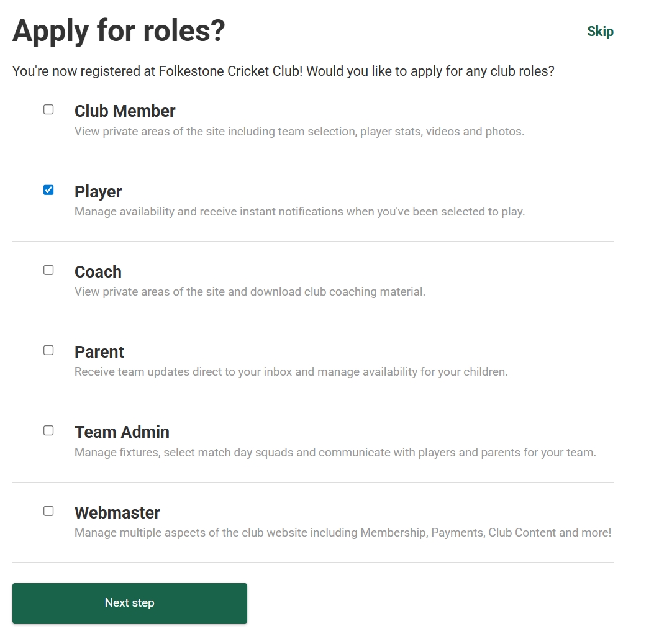Click the Parent description about team updates
654x644 pixels.
coord(291,372)
